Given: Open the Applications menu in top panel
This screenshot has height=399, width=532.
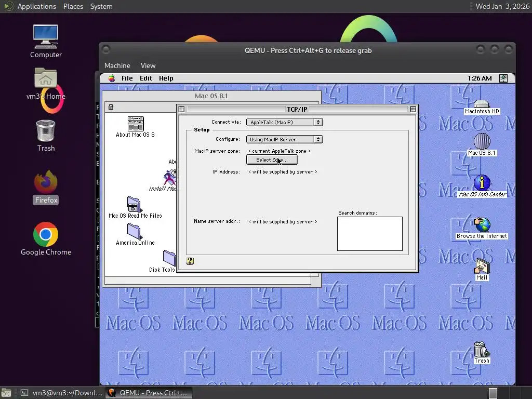Looking at the screenshot, I should 37,6.
